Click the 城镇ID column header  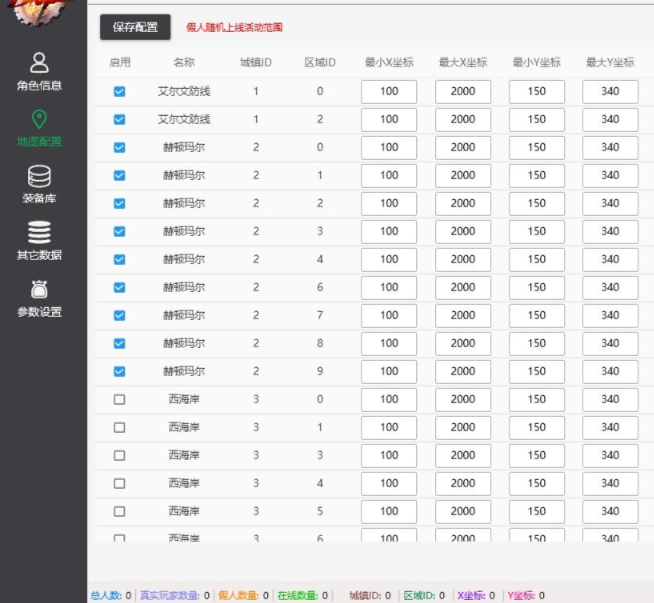(256, 63)
